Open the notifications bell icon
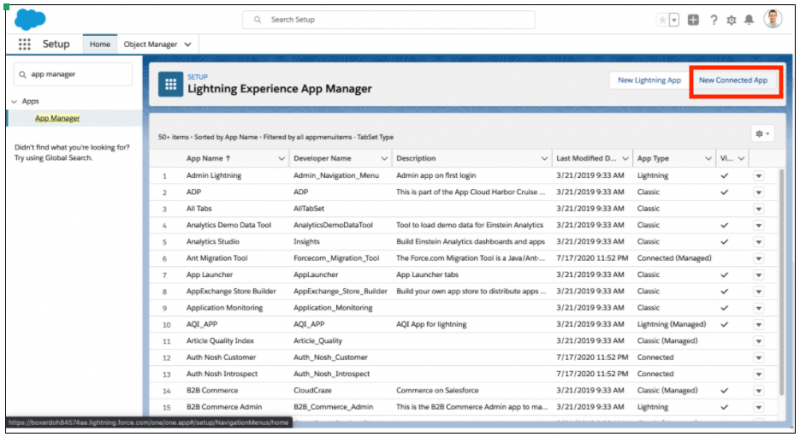 click(748, 20)
